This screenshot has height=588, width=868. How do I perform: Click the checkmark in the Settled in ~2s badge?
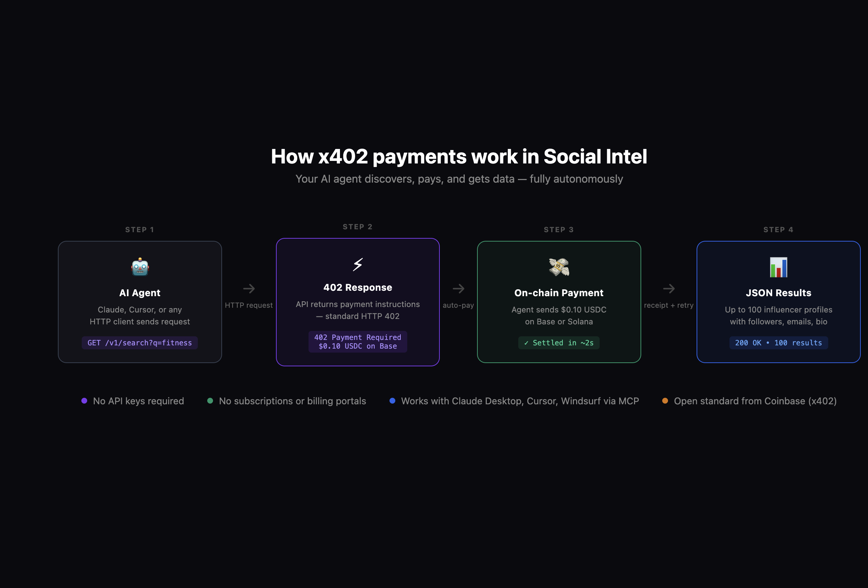[526, 343]
